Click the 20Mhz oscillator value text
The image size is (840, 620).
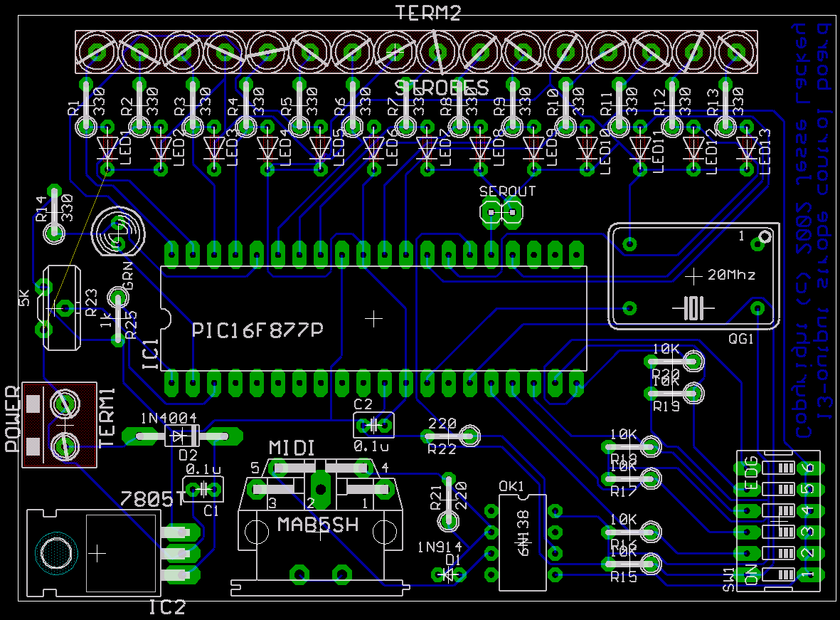pos(731,275)
